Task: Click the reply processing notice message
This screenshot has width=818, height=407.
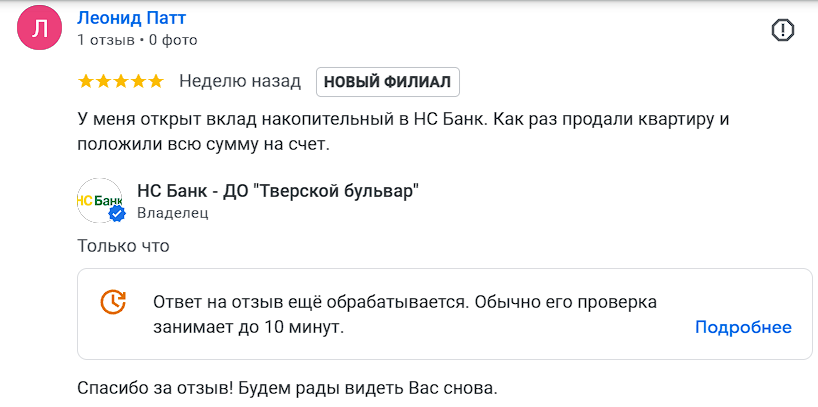Action: point(404,314)
